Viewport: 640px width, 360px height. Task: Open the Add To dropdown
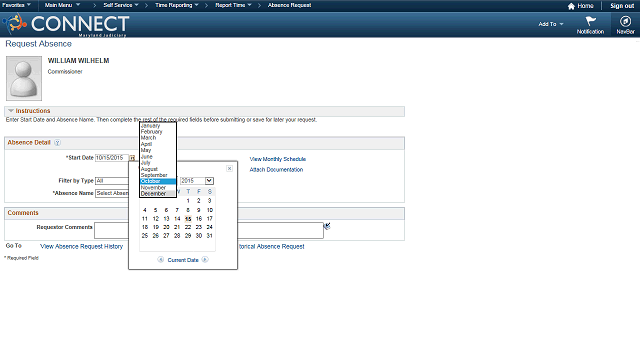pos(551,24)
